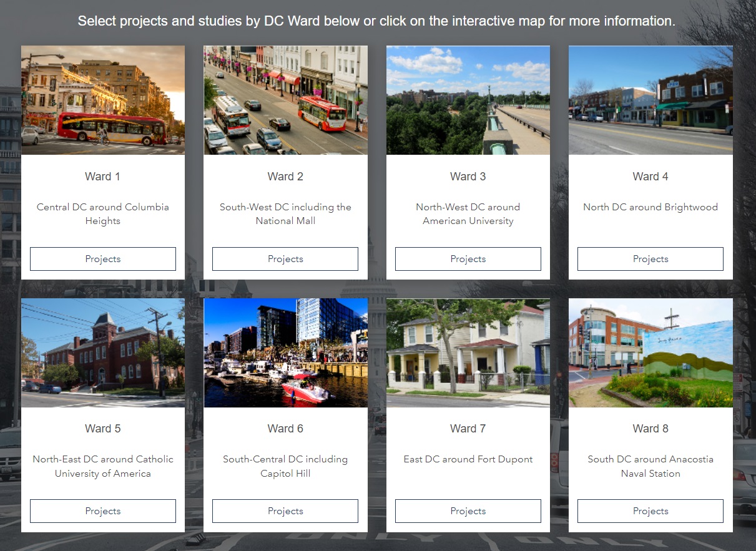Open the Ward 4 Brightwood storefront photo

pyautogui.click(x=650, y=100)
